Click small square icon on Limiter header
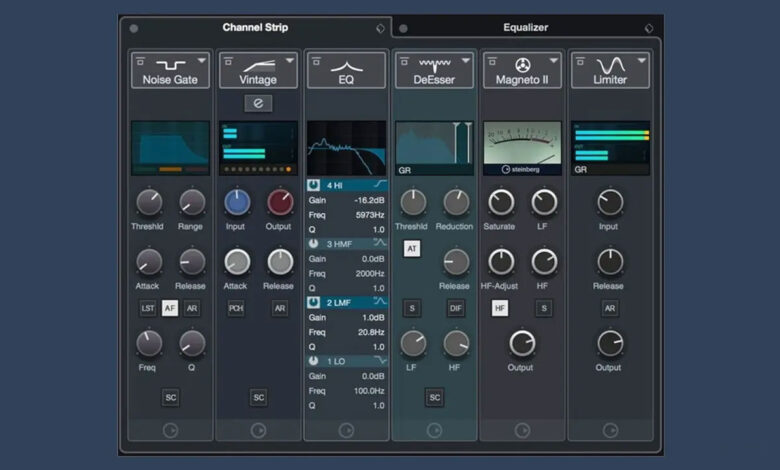 [x=581, y=61]
